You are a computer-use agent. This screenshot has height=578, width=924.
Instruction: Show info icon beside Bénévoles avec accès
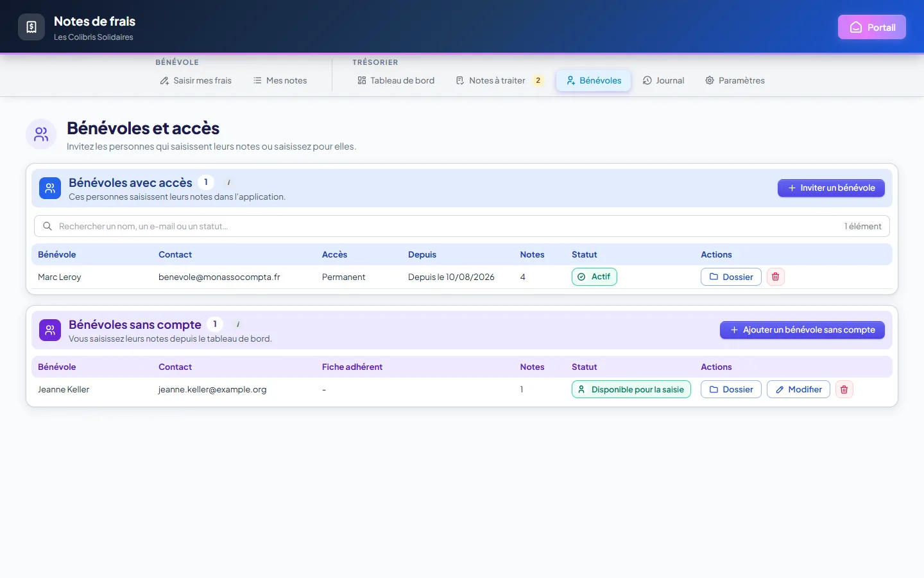[229, 182]
